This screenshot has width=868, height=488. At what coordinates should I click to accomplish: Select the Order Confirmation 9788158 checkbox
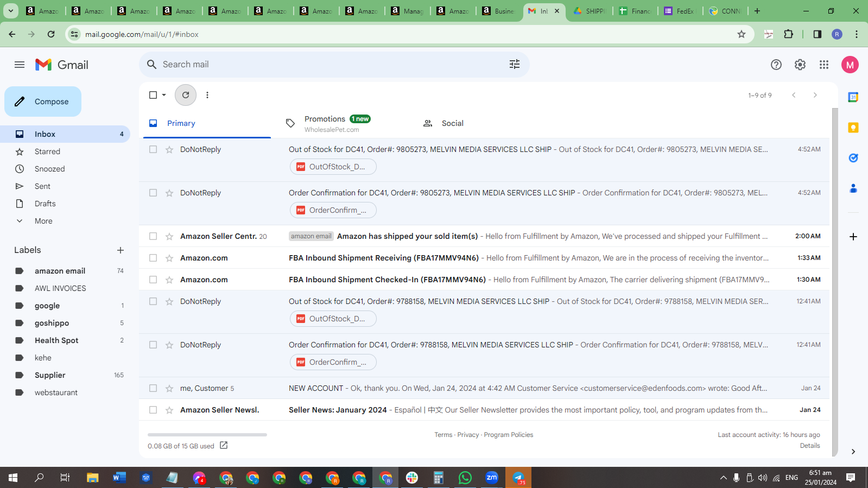pos(153,345)
